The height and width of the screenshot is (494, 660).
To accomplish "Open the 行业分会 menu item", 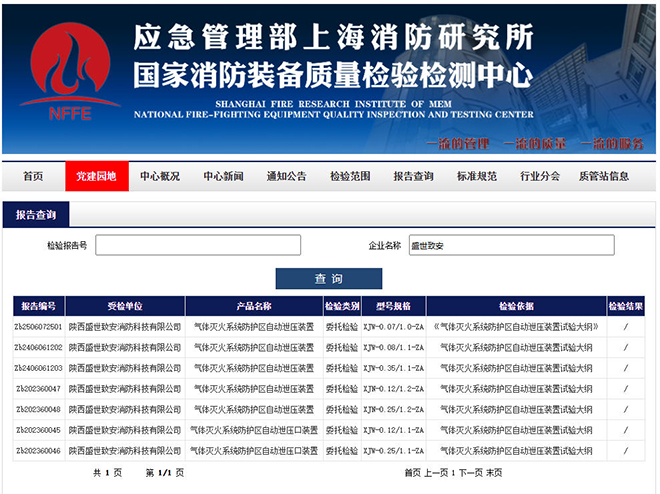I will click(539, 176).
